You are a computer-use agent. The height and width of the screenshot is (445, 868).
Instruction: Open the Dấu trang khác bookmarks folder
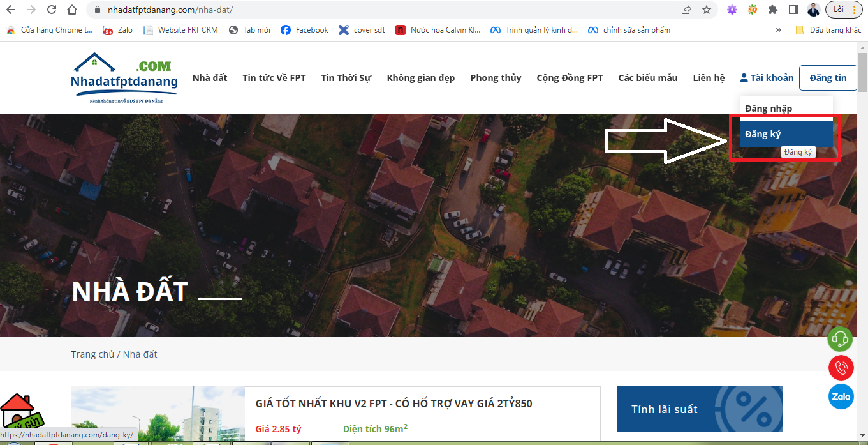(x=828, y=30)
